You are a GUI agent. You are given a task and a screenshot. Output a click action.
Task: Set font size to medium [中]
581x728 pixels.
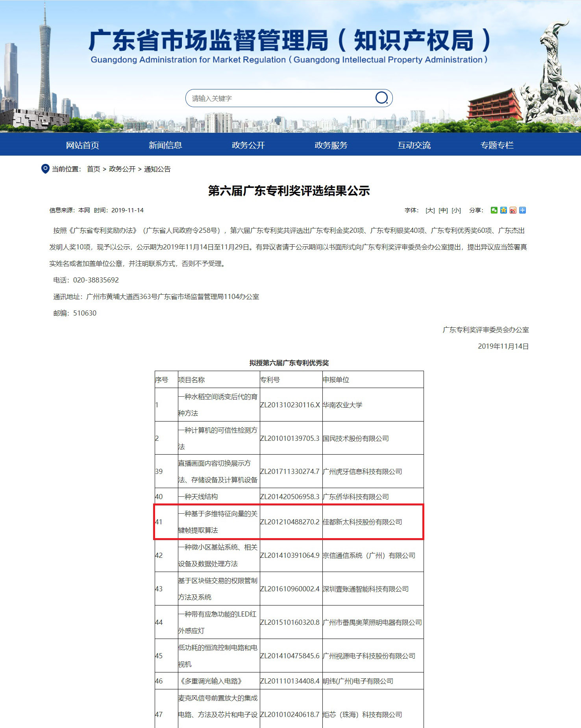tap(443, 210)
